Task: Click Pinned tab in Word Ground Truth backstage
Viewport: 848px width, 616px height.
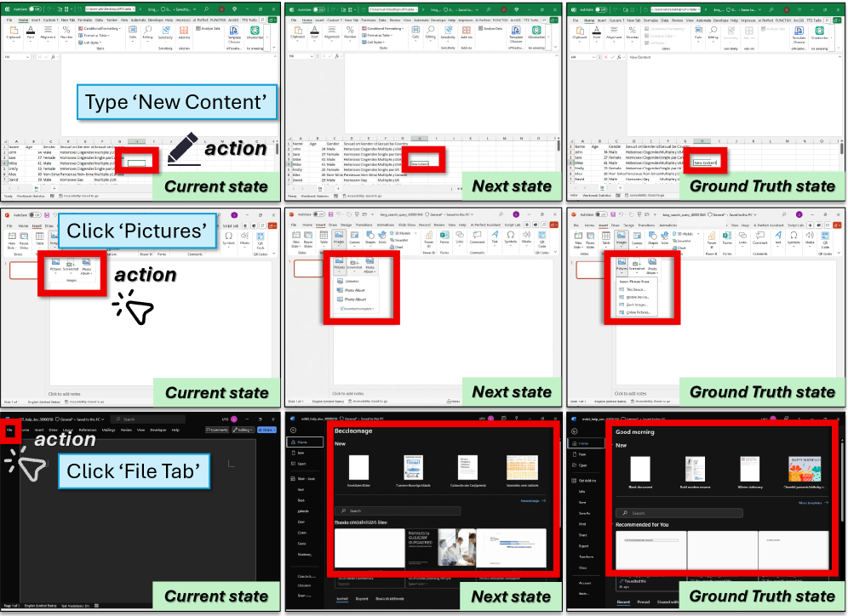Action: point(644,602)
